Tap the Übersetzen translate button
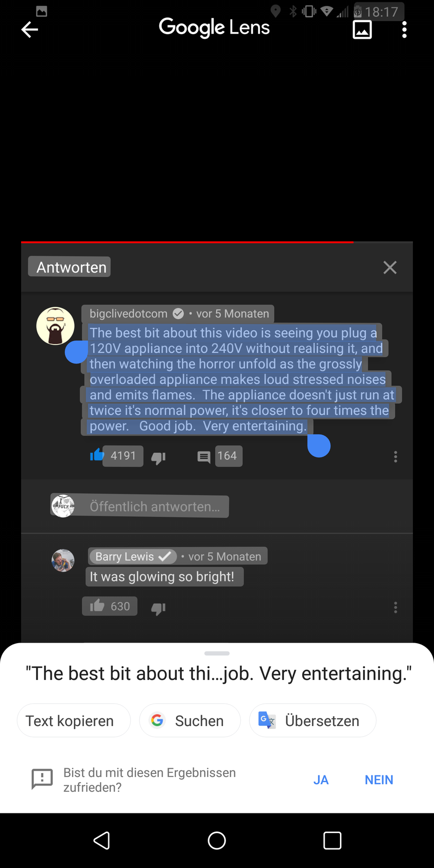Screen dimensions: 434x868 313,720
